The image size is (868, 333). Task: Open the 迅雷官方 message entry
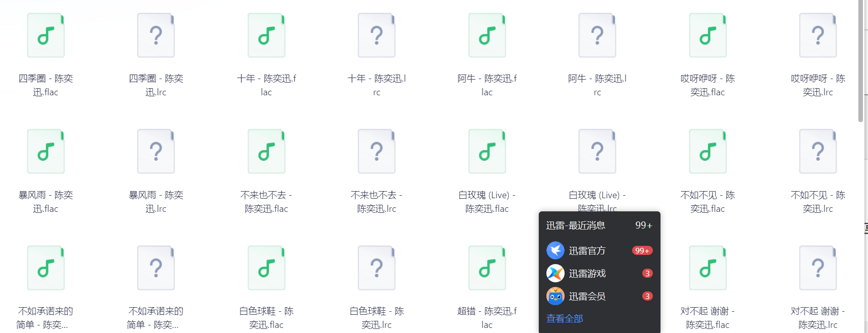(x=600, y=250)
